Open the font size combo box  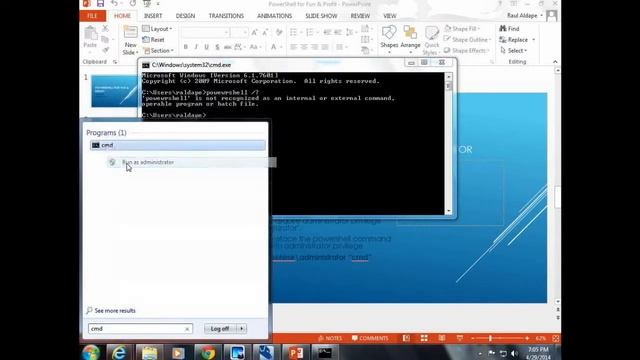(239, 32)
